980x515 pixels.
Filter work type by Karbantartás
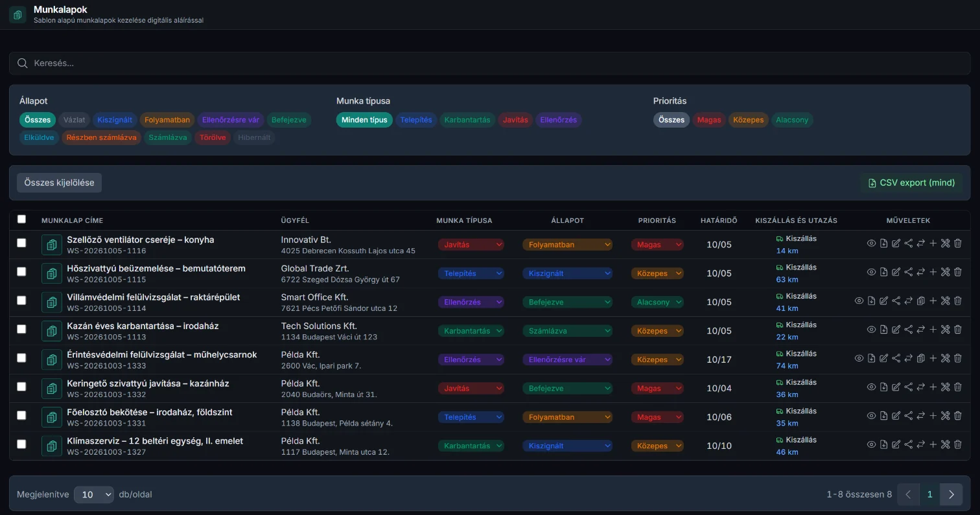(x=467, y=120)
